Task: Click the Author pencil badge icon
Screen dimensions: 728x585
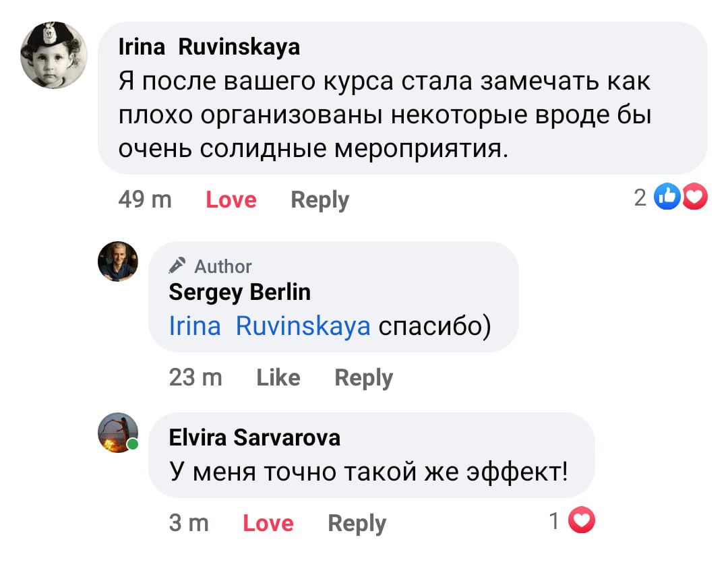Action: (x=177, y=265)
